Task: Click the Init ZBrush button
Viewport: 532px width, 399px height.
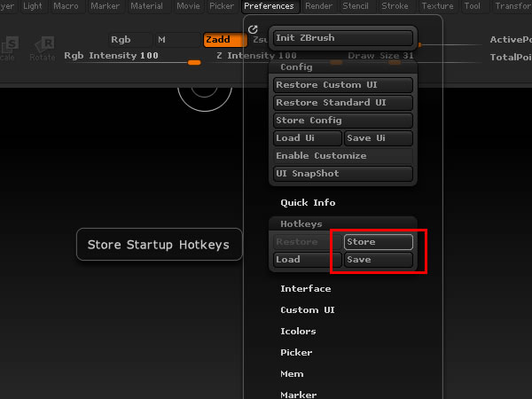Action: (x=343, y=38)
